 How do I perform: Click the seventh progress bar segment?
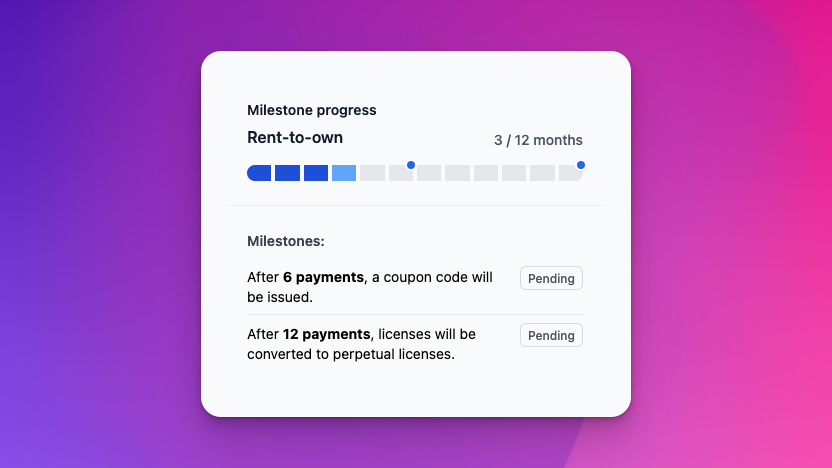tap(429, 173)
